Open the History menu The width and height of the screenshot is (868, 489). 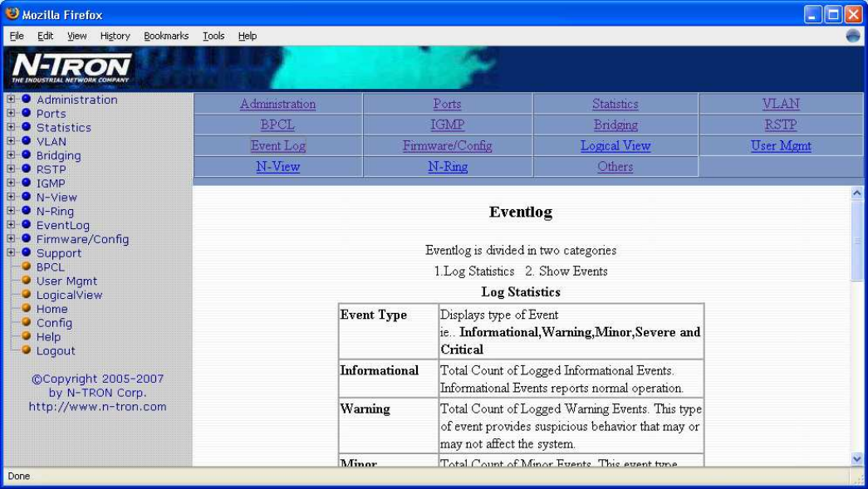[115, 36]
